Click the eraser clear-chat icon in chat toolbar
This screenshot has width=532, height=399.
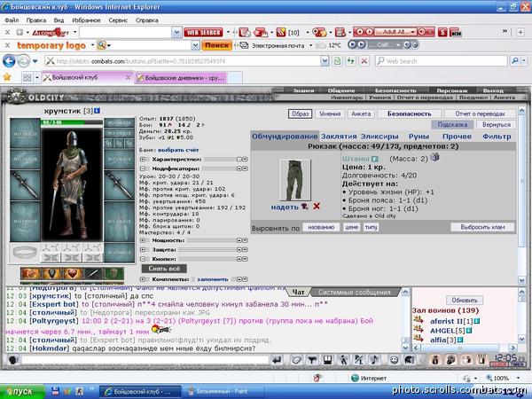pyautogui.click(x=296, y=359)
